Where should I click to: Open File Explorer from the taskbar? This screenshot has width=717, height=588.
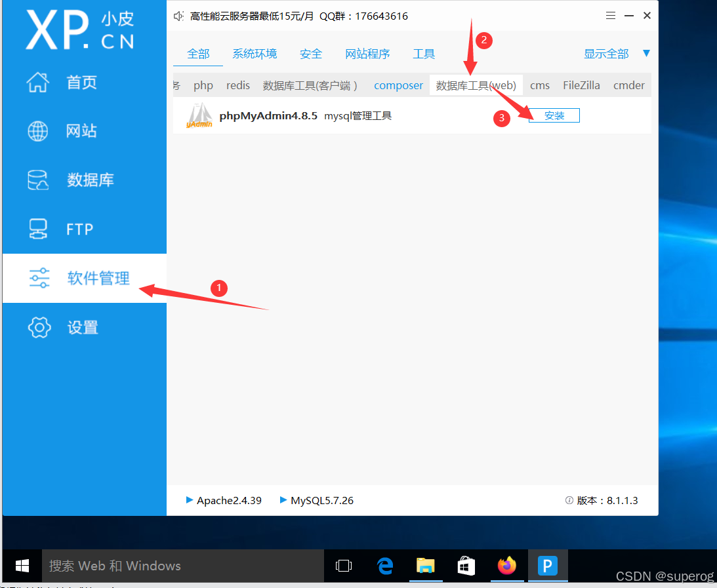tap(425, 566)
